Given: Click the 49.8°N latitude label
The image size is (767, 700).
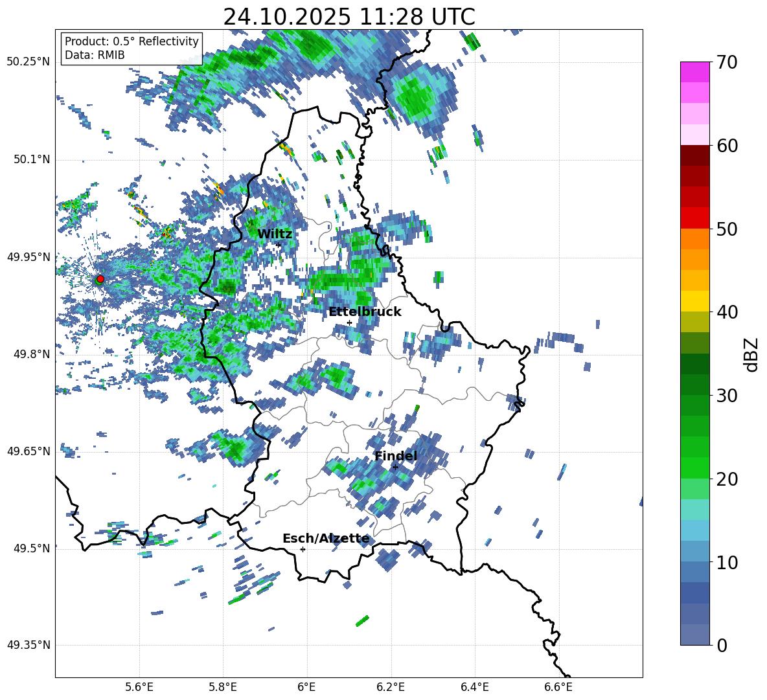Looking at the screenshot, I should point(32,354).
